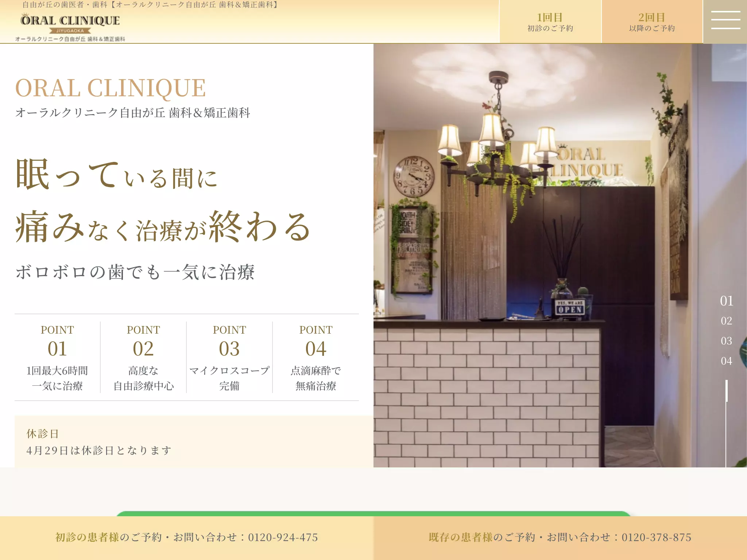Screen dimensions: 747x560
Task: Click the green button peeking above footer
Action: pyautogui.click(x=373, y=514)
